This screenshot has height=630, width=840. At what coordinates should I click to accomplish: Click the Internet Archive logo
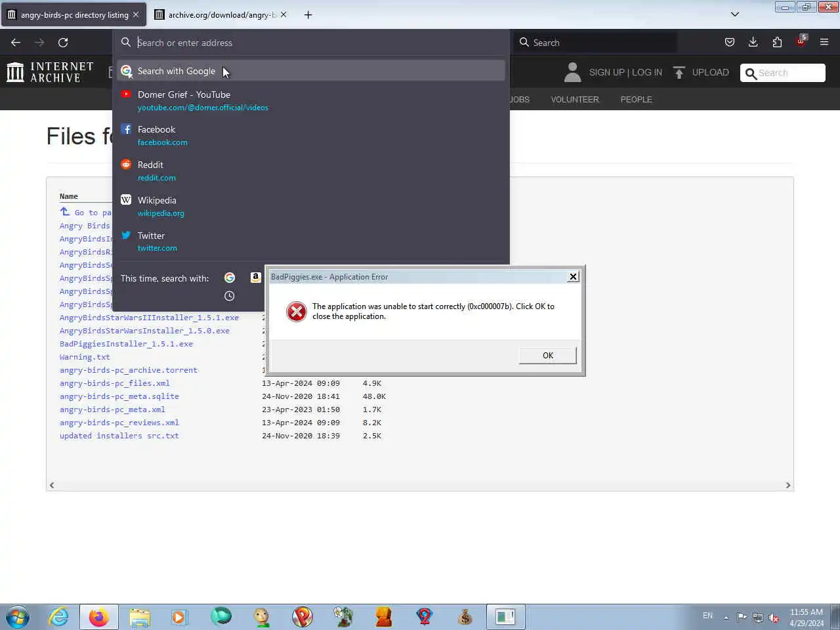50,72
